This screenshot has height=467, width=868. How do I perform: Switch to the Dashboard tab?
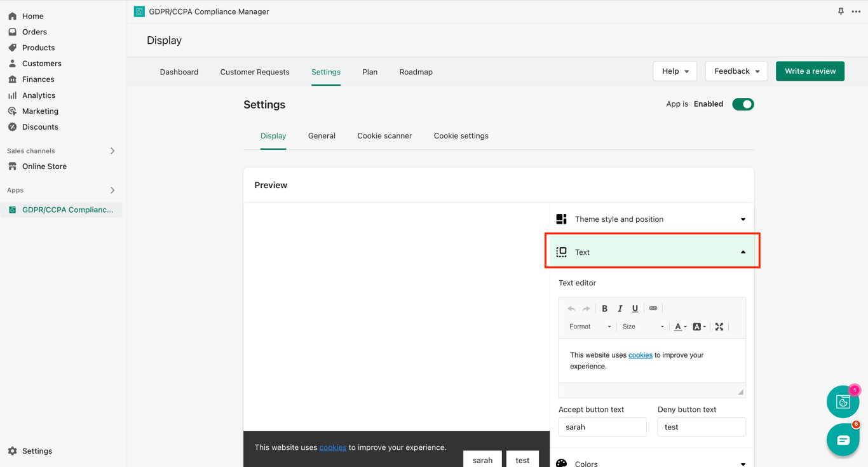click(x=179, y=72)
